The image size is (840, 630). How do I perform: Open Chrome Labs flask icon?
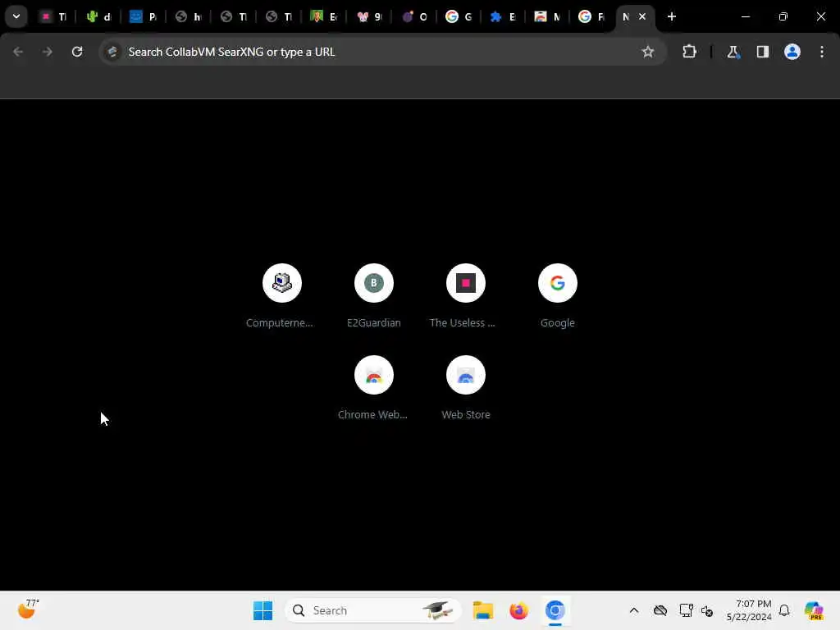coord(733,52)
